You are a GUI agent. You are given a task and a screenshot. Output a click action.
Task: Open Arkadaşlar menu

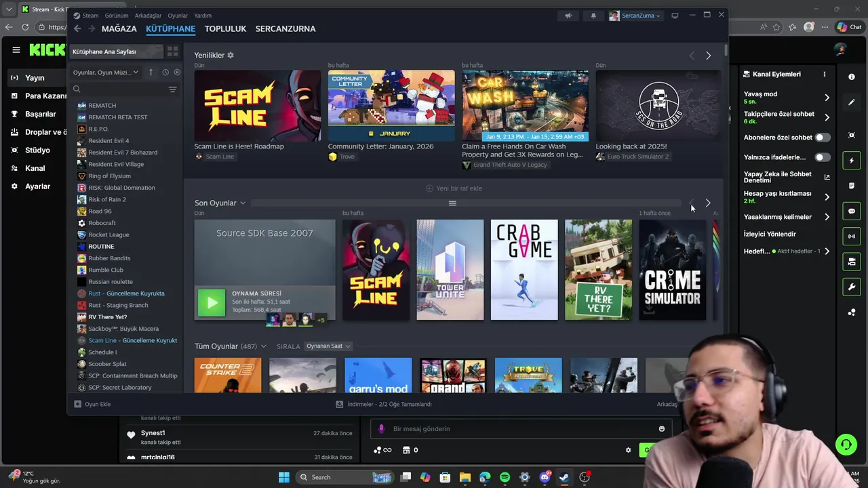148,16
